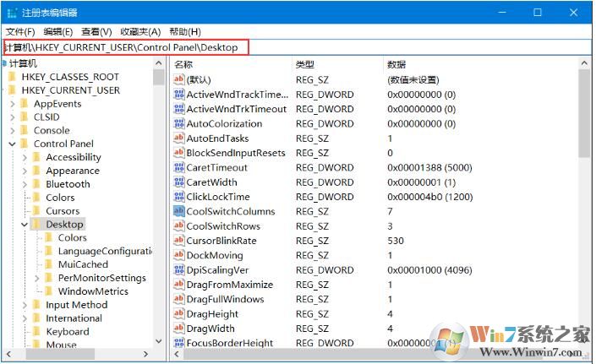Select the Keyboard key in tree
Image resolution: width=596 pixels, height=364 pixels.
tap(67, 332)
